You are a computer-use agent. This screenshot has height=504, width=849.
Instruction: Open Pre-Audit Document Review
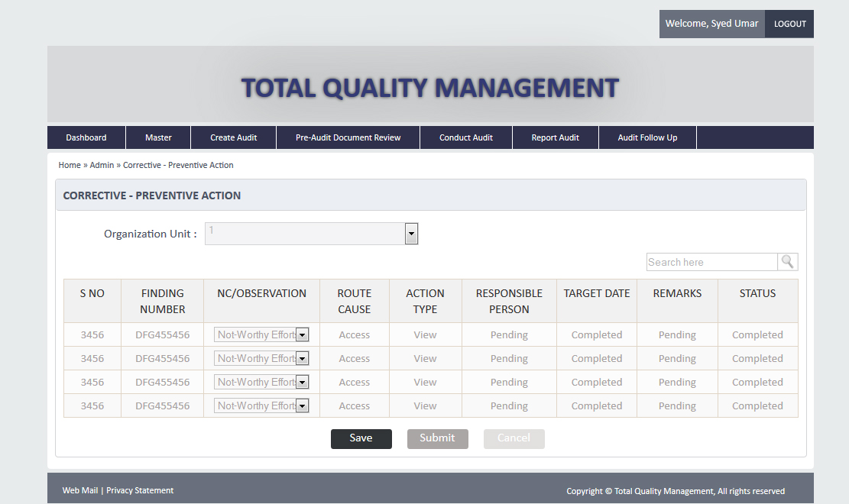348,137
